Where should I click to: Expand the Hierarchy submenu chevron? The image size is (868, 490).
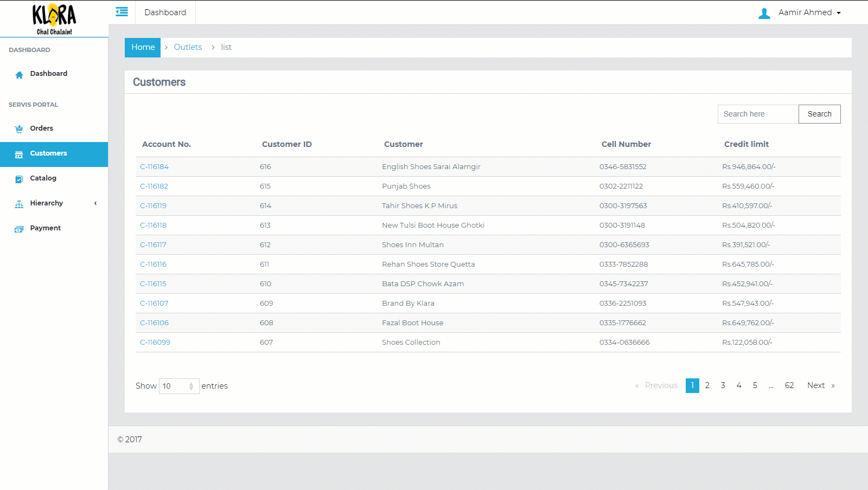[x=95, y=203]
